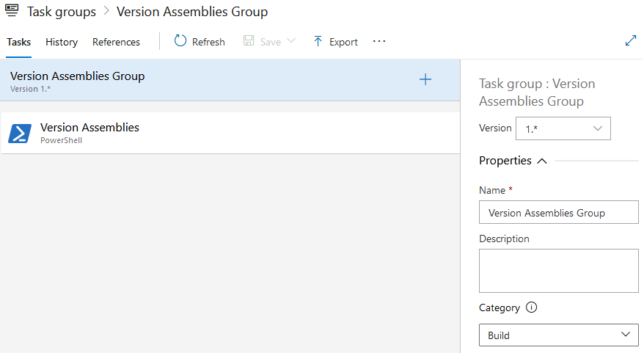Click the Description text area
Viewport: 644px width, 353px height.
(558, 271)
